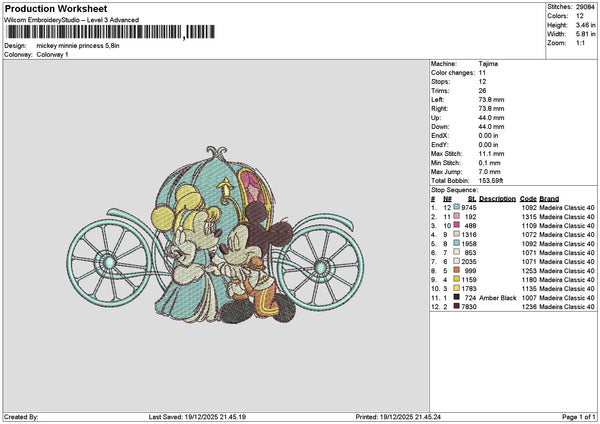This screenshot has height=424, width=600.
Task: Click the 'EndY:' label
Action: [x=439, y=145]
